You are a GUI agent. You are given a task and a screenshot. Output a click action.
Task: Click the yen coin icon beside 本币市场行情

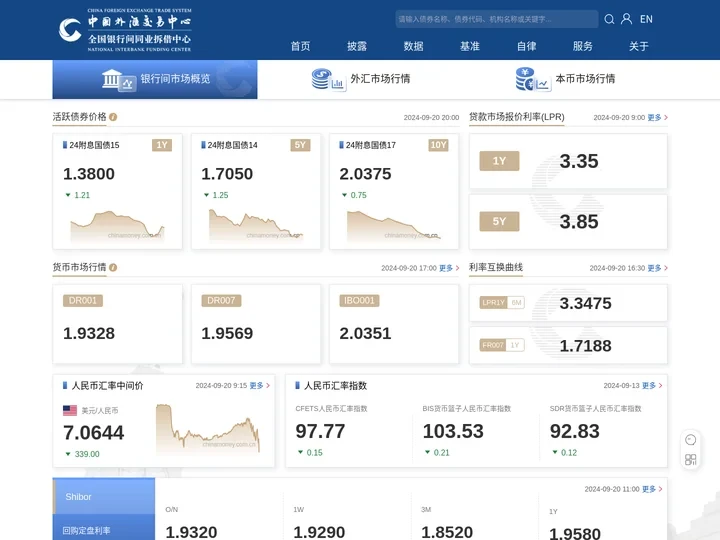click(x=533, y=79)
